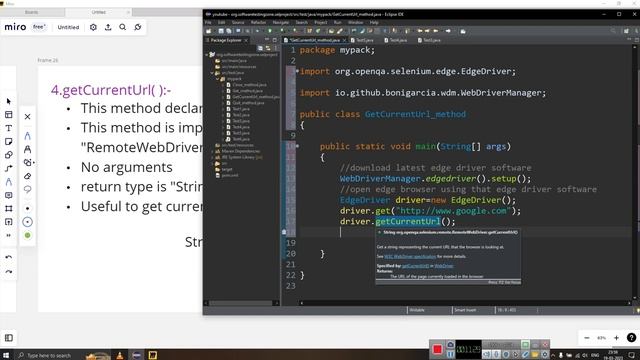Toggle Link with Editor in Package Explorer

pos(268,48)
